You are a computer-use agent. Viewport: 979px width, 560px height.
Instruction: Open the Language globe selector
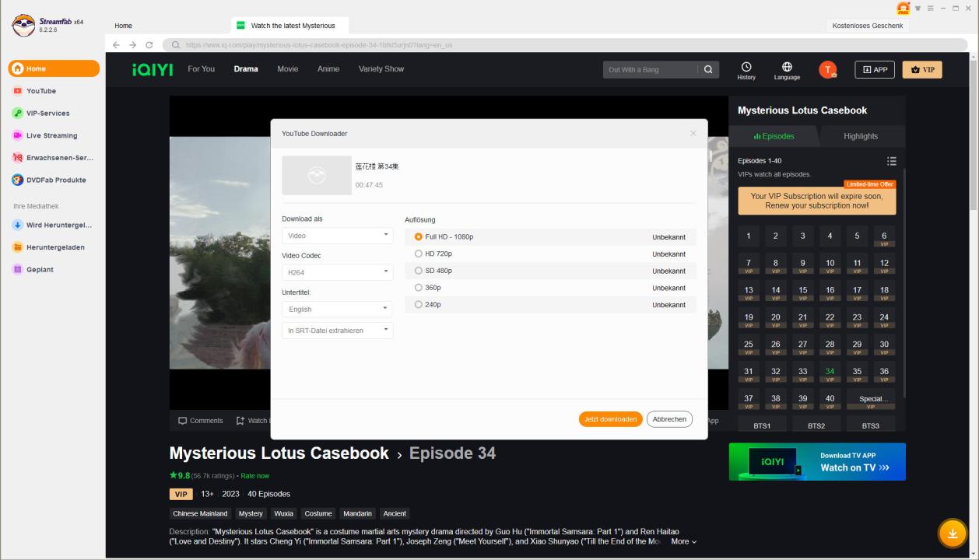point(787,71)
